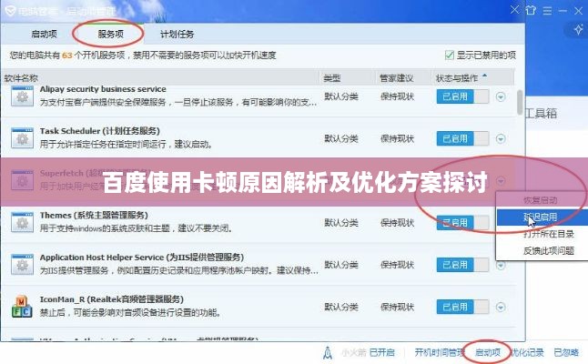Click the shirt skin icon in title bar
Image resolution: width=588 pixels, height=364 pixels.
click(531, 11)
